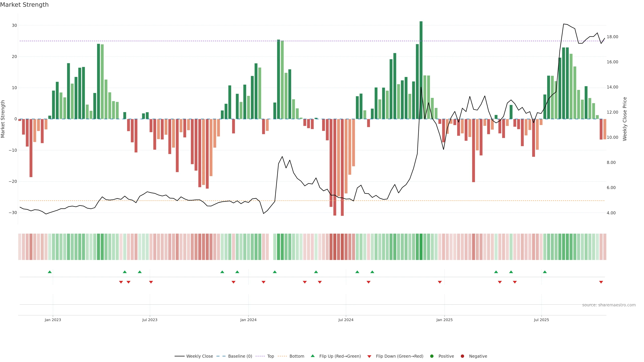Click the Jul 2025 x-axis label
Viewport: 644px width, 362px height.
tap(541, 320)
